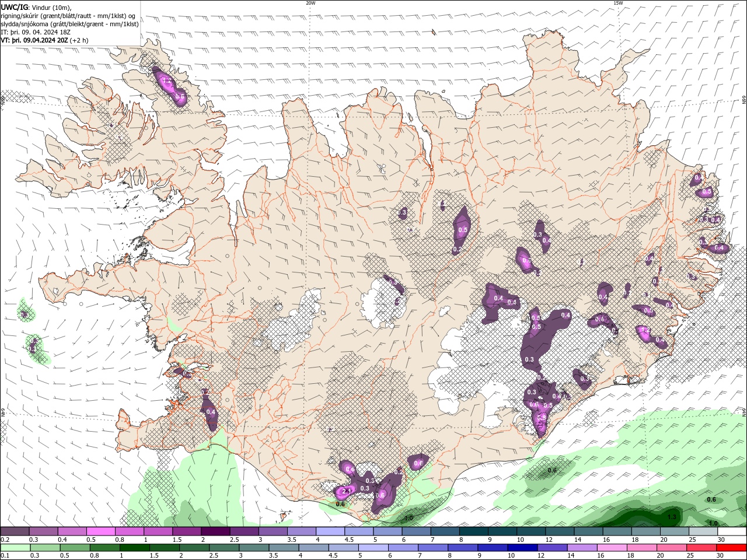This screenshot has height=560, width=747.
Task: Click the UWC/IG title text
Action: (x=14, y=7)
